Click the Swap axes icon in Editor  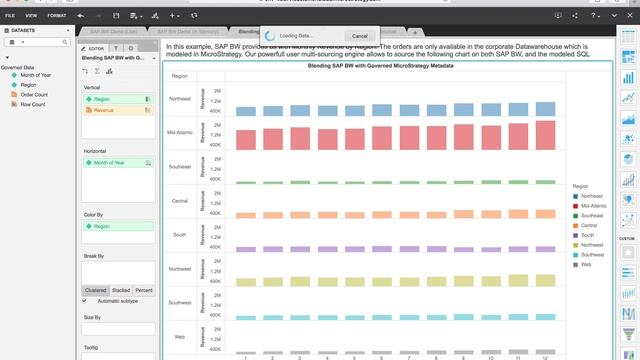[85, 71]
